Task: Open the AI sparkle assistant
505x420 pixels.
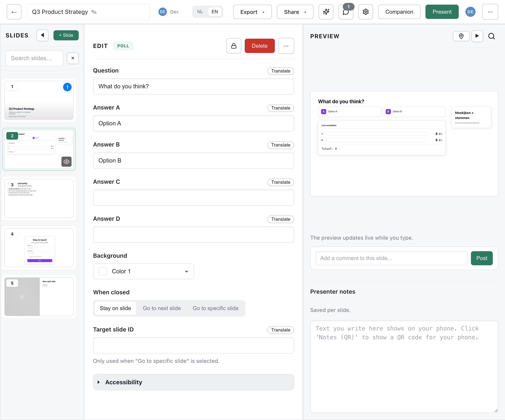Action: (326, 12)
